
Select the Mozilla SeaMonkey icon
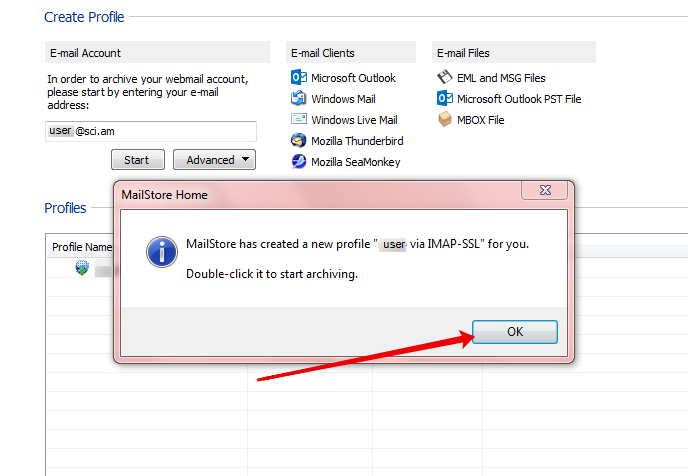299,161
